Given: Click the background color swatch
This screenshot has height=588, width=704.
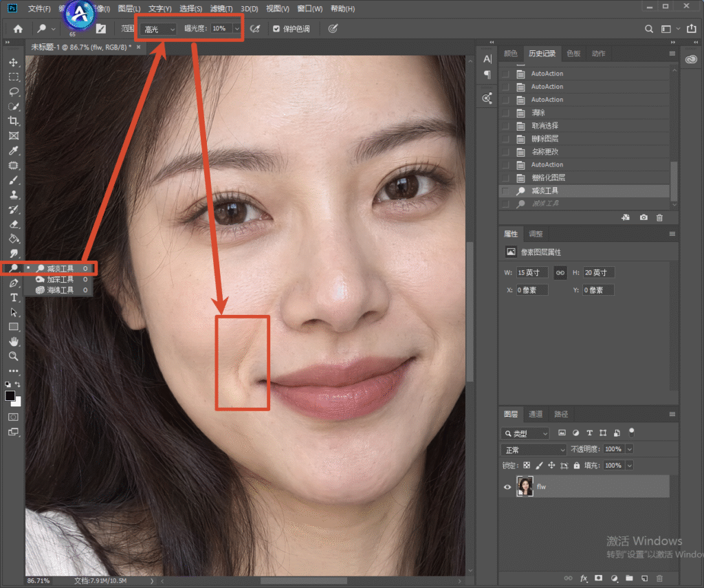Looking at the screenshot, I should pyautogui.click(x=17, y=402).
